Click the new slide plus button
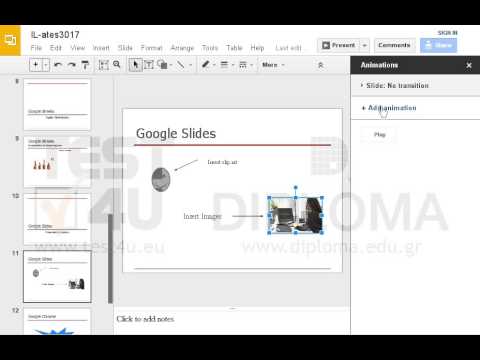This screenshot has width=480, height=360. click(x=36, y=65)
